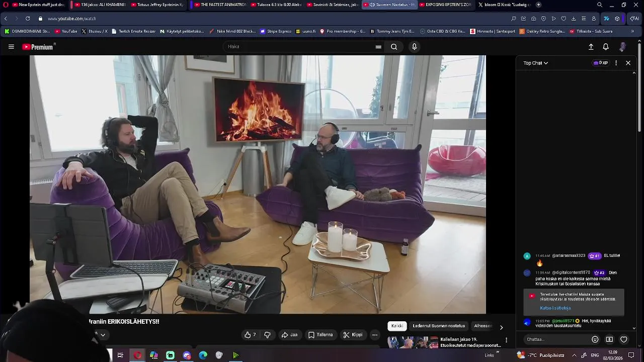644x362 pixels.
Task: Open the browser tab search magnifier
Action: (x=600, y=5)
